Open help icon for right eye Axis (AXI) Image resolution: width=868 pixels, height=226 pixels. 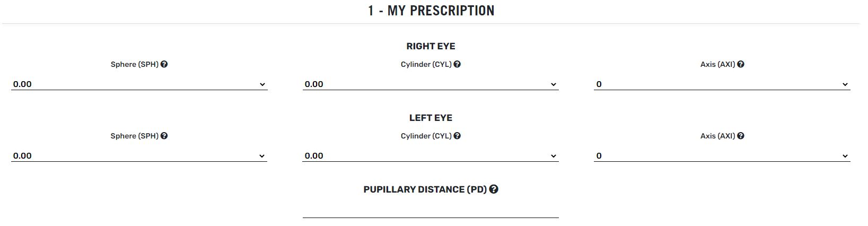[x=741, y=64]
